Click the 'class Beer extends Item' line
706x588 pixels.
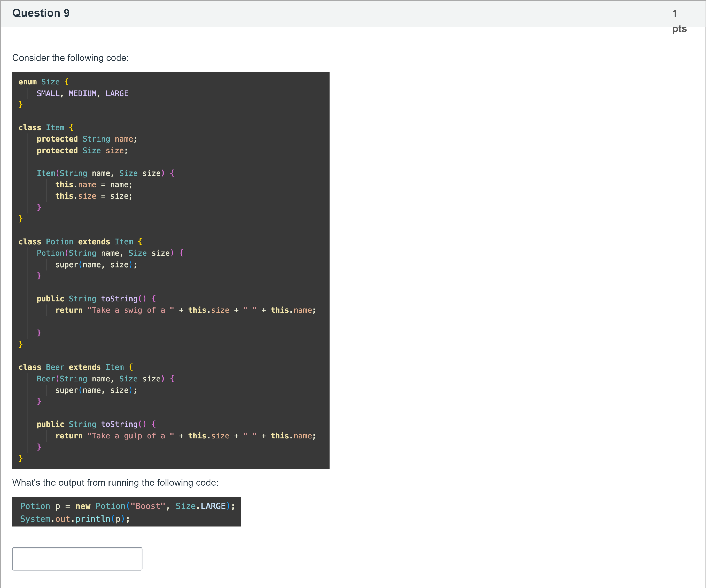tap(76, 367)
